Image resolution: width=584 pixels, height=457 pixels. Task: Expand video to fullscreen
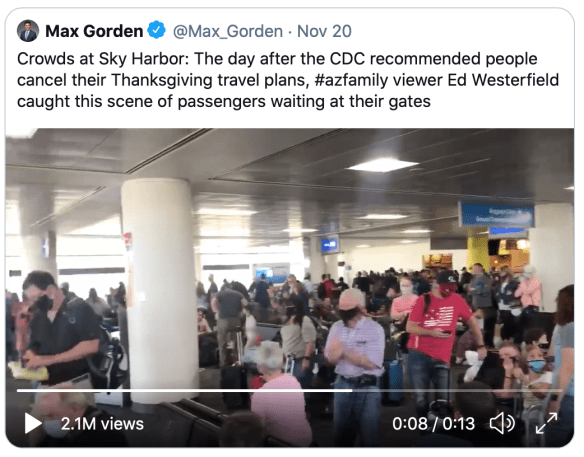[x=546, y=423]
